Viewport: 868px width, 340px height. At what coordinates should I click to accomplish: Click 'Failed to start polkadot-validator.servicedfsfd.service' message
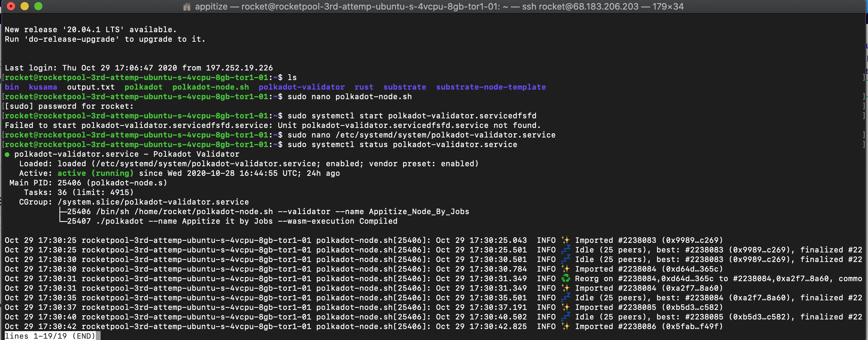coord(272,126)
